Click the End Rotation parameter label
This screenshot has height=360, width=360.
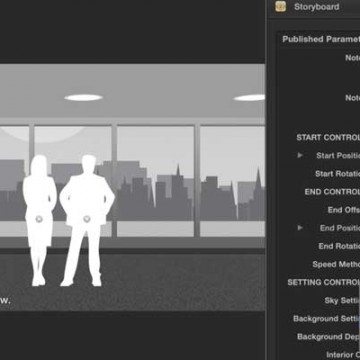point(339,246)
